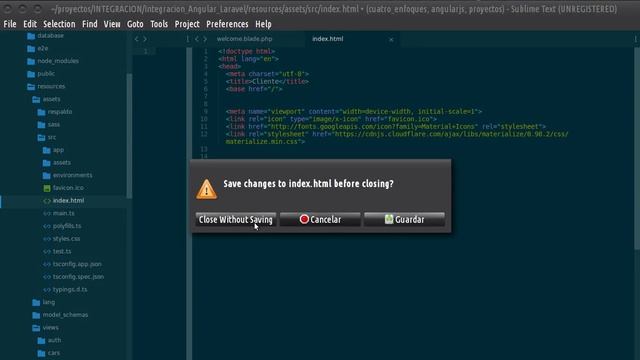Image resolution: width=640 pixels, height=360 pixels.
Task: Click the node_modules folder icon
Action: click(31, 61)
